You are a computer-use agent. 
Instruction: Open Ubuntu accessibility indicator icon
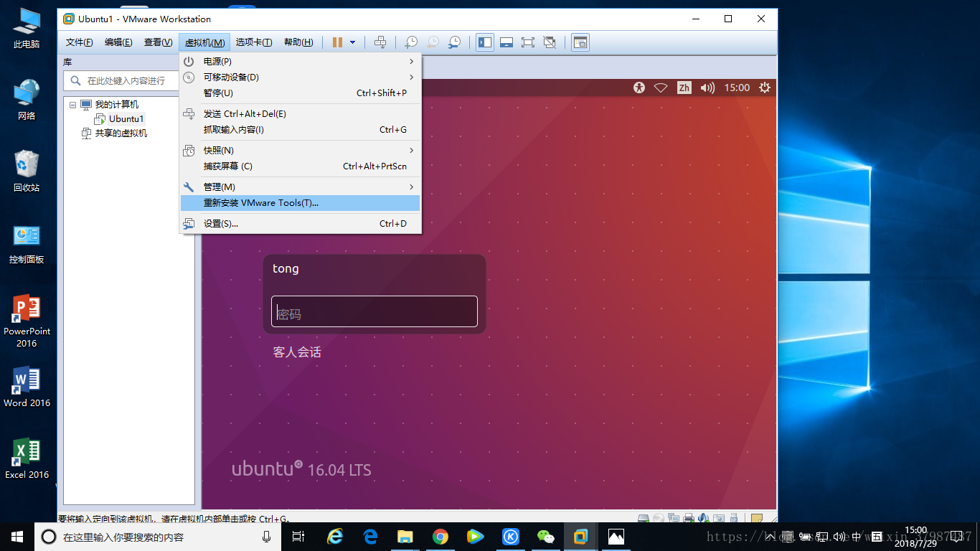[x=639, y=88]
